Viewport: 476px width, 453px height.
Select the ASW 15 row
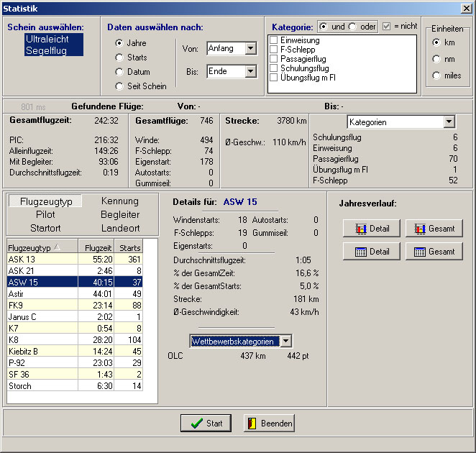75,282
